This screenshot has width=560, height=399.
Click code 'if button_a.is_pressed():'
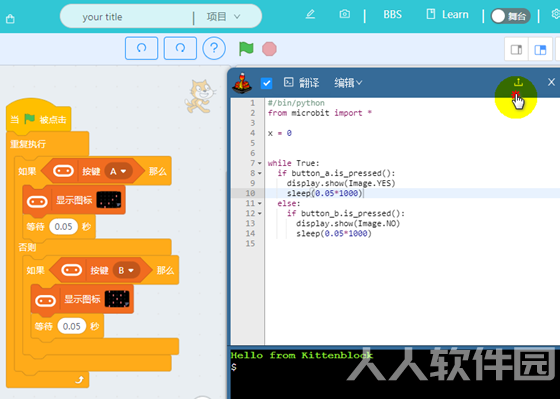[336, 173]
